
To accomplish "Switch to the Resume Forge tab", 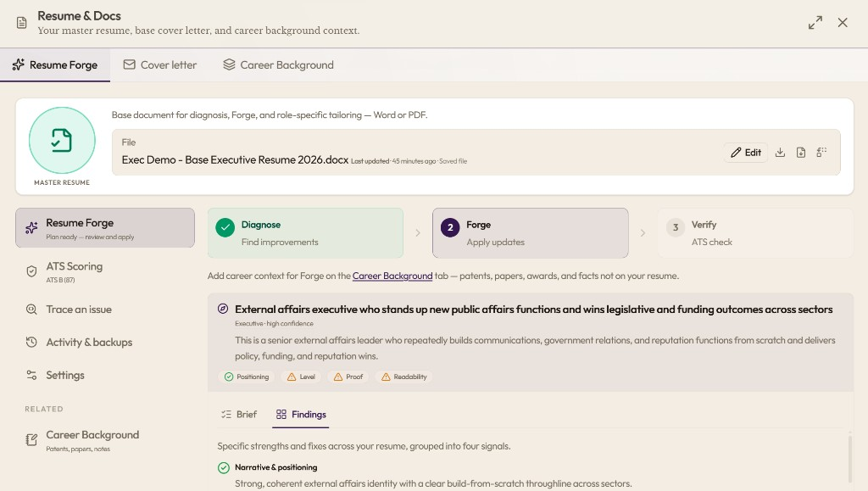I will coord(55,64).
